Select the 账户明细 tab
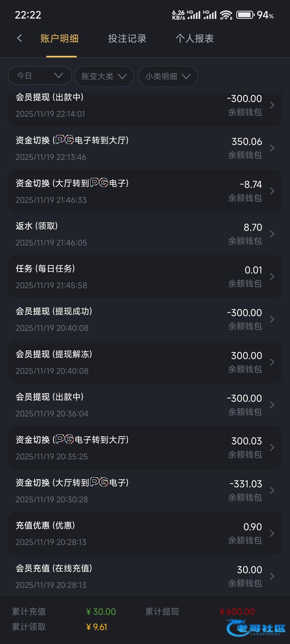 click(x=60, y=39)
